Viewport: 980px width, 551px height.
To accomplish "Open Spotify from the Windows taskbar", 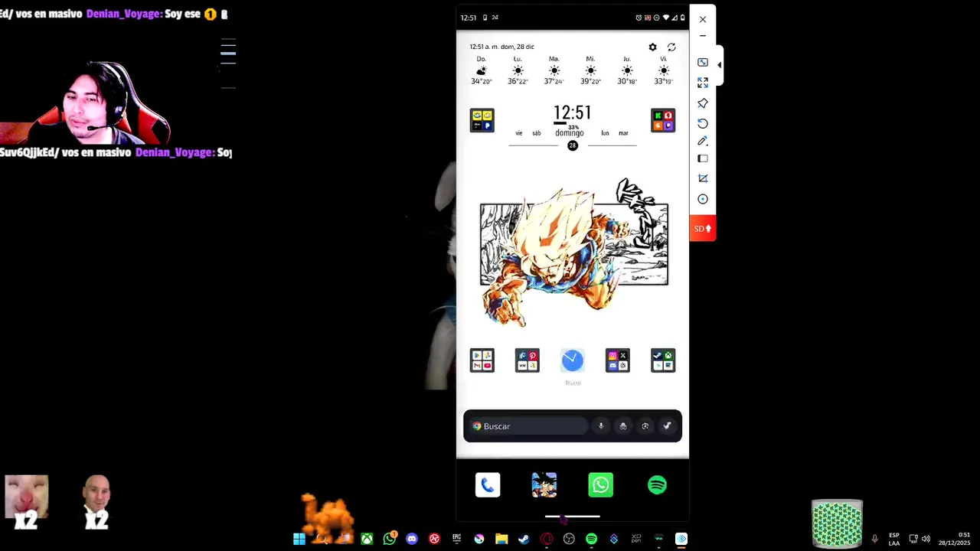I will point(591,539).
